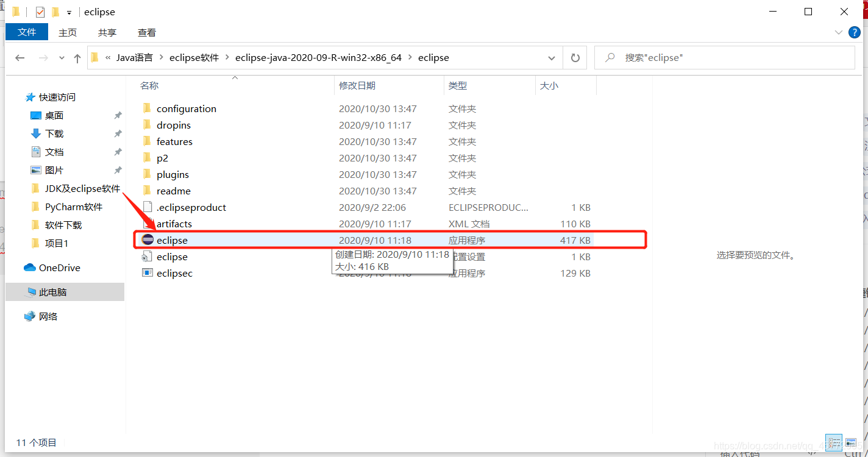
Task: Go up one folder level
Action: click(77, 58)
